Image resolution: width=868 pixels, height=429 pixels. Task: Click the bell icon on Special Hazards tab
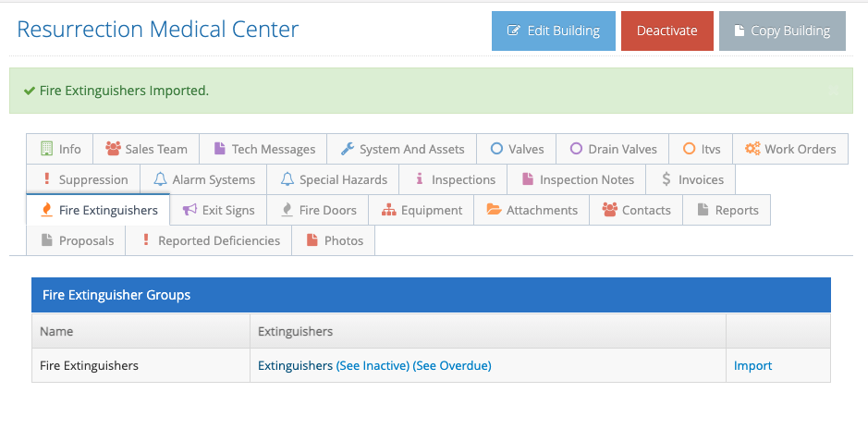click(287, 178)
